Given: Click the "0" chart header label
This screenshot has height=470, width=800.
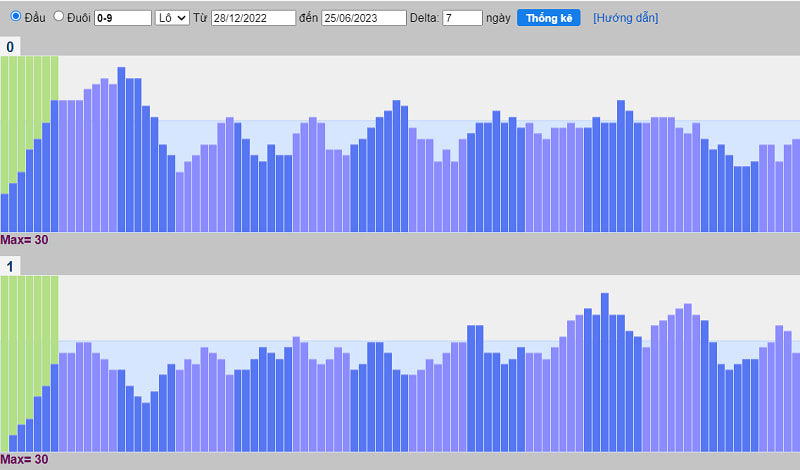Looking at the screenshot, I should [10, 47].
